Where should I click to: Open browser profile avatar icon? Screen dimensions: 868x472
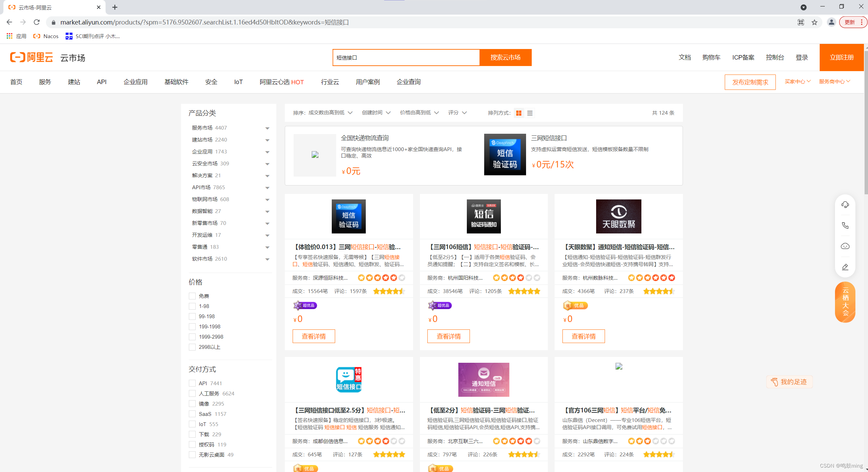click(x=831, y=22)
